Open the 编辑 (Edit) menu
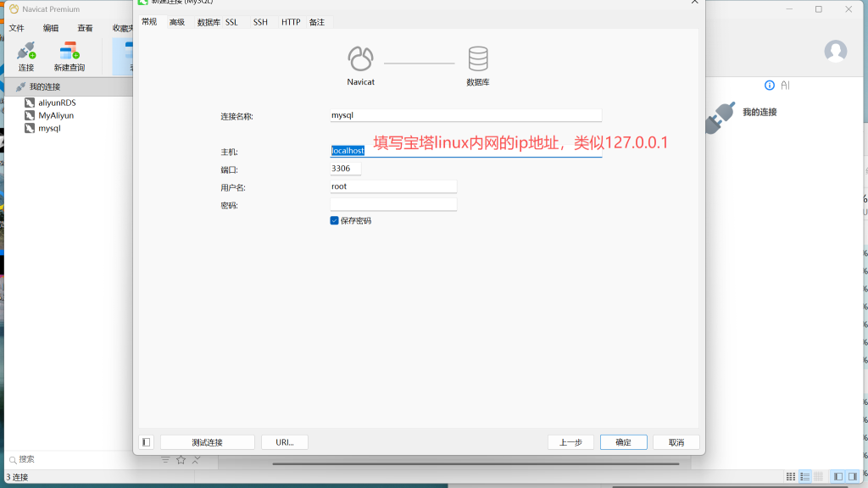Screen dimensions: 868x488 coord(51,28)
